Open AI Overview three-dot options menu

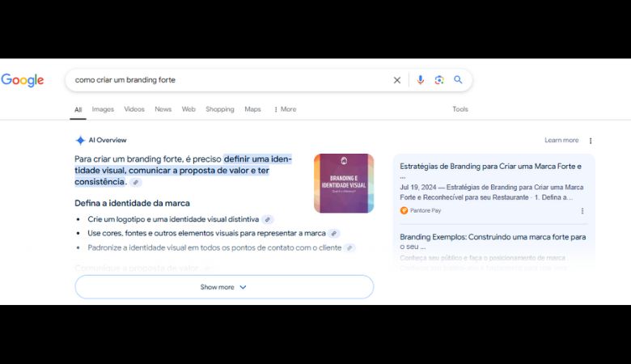point(591,141)
